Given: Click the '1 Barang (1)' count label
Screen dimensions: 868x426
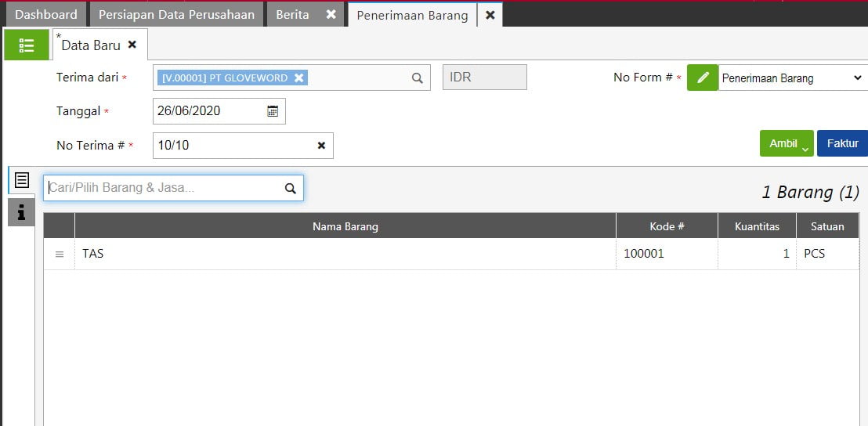Looking at the screenshot, I should click(x=811, y=193).
